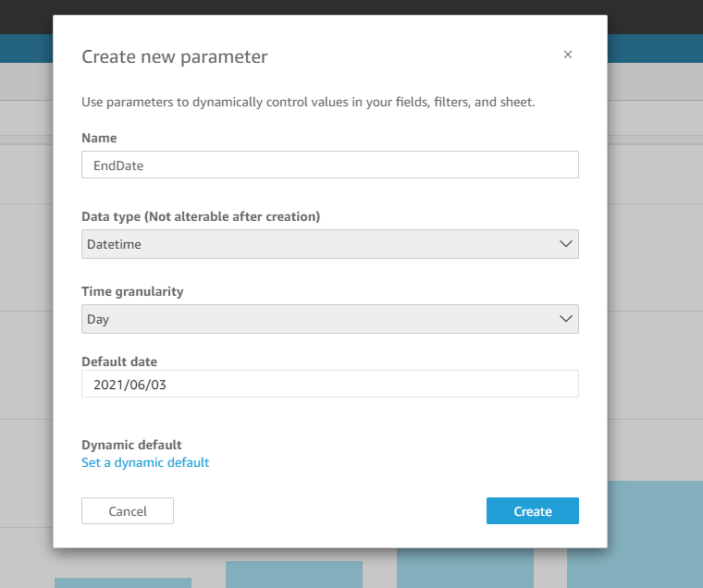Select the dimmed chart bar below Cancel button
This screenshot has height=588, width=703.
point(123,582)
